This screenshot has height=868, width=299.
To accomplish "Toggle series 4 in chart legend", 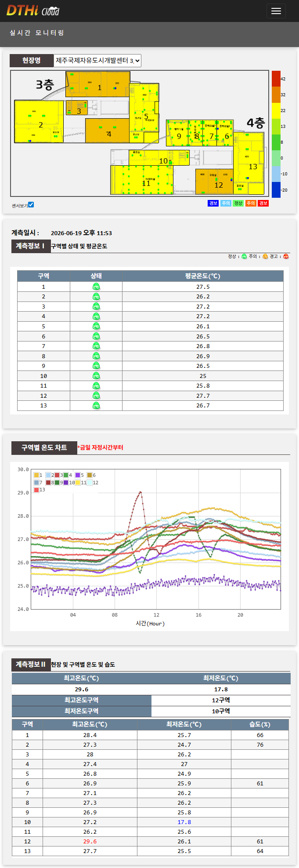I will [x=66, y=475].
